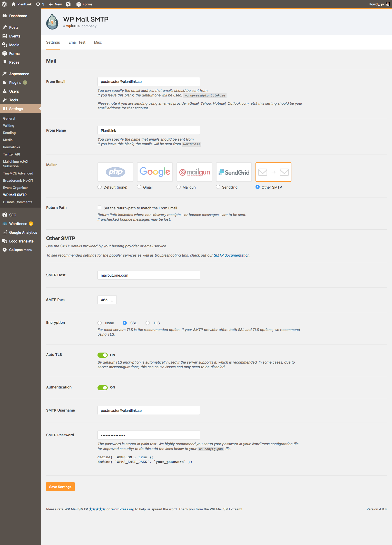
Task: Click the From Name input field
Action: click(x=149, y=130)
